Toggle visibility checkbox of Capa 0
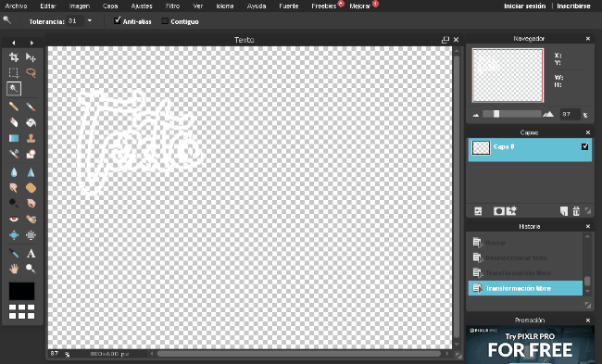 click(x=584, y=146)
